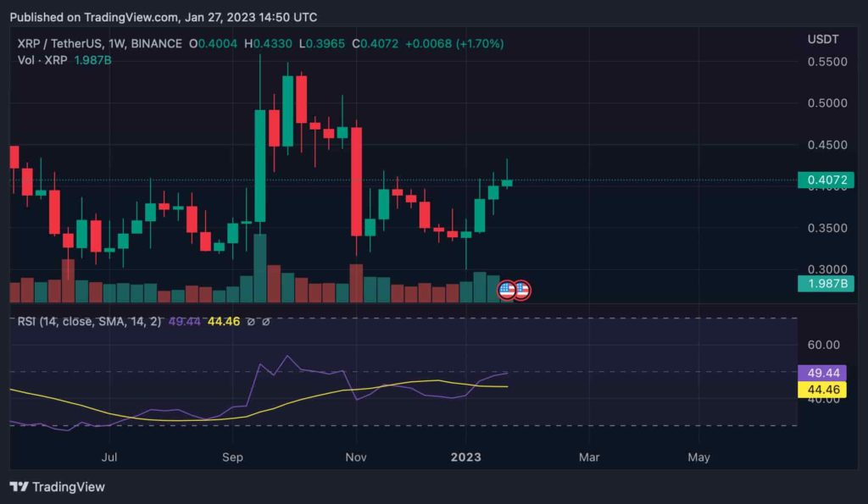Open the XRP / TetherUS symbol title
868x504 pixels.
point(100,44)
